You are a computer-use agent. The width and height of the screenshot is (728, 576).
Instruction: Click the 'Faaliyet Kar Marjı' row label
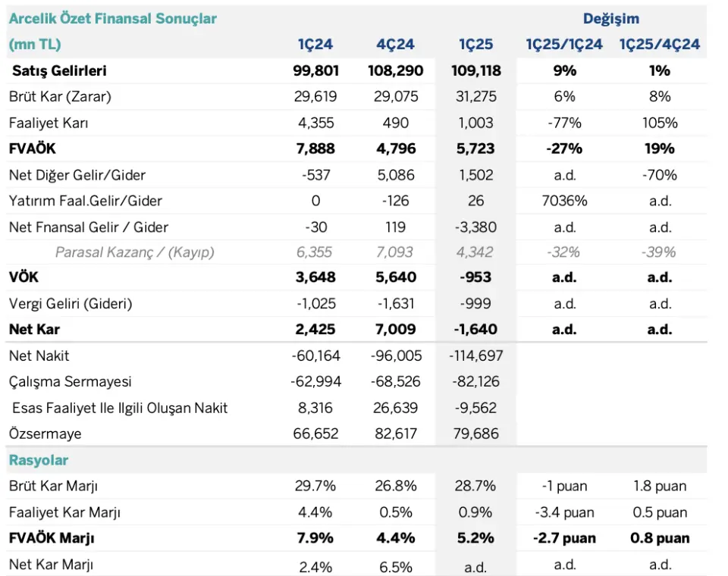click(64, 512)
